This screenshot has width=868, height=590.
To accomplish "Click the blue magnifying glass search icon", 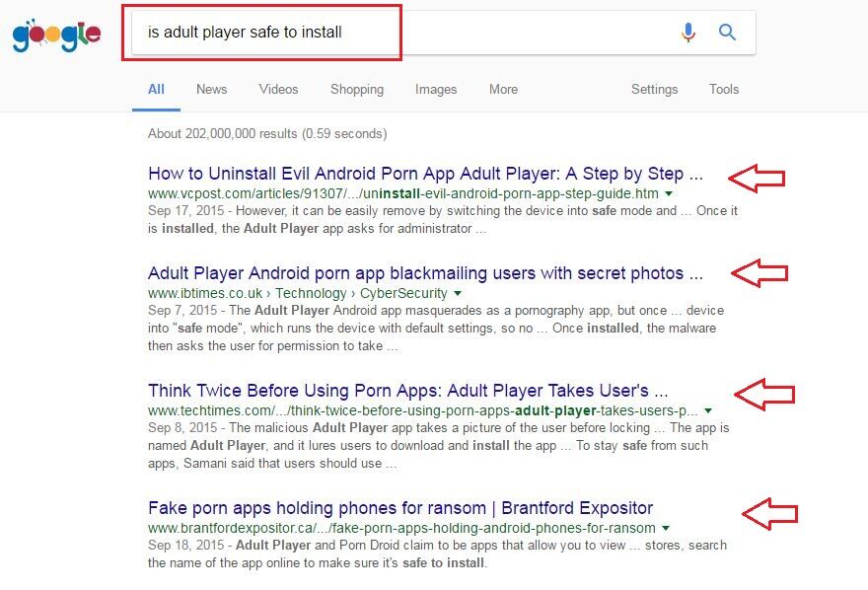I will 727,33.
